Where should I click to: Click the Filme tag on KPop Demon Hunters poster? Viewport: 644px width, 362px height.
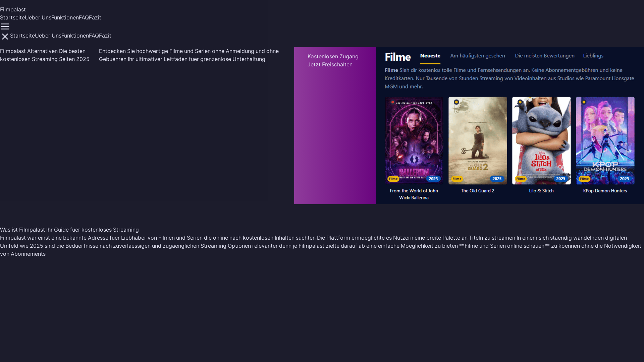click(584, 179)
